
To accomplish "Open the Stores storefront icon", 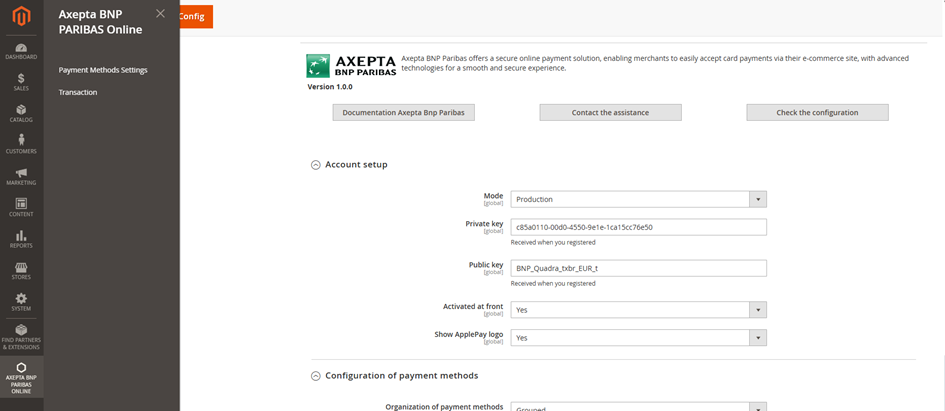I will tap(21, 270).
